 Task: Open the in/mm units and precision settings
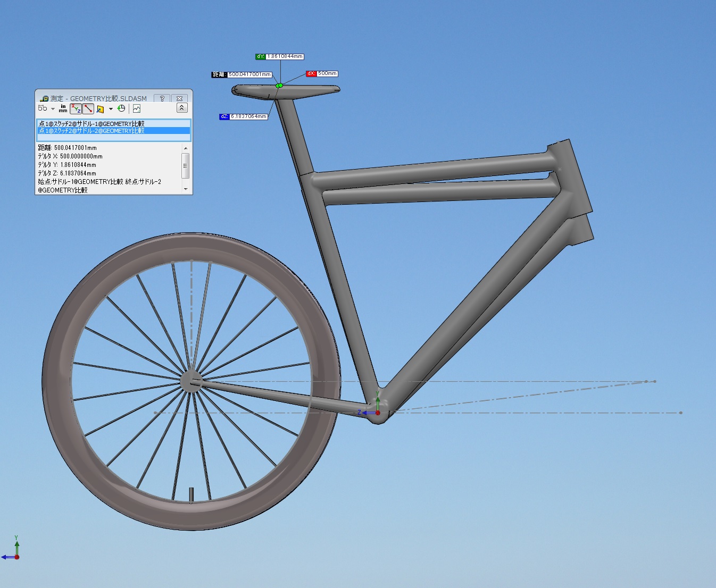(63, 108)
